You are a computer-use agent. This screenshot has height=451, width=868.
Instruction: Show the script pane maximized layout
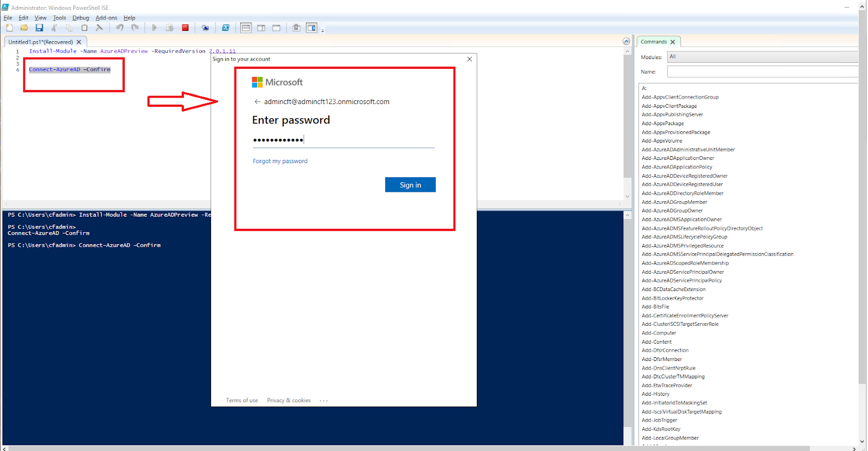(276, 28)
